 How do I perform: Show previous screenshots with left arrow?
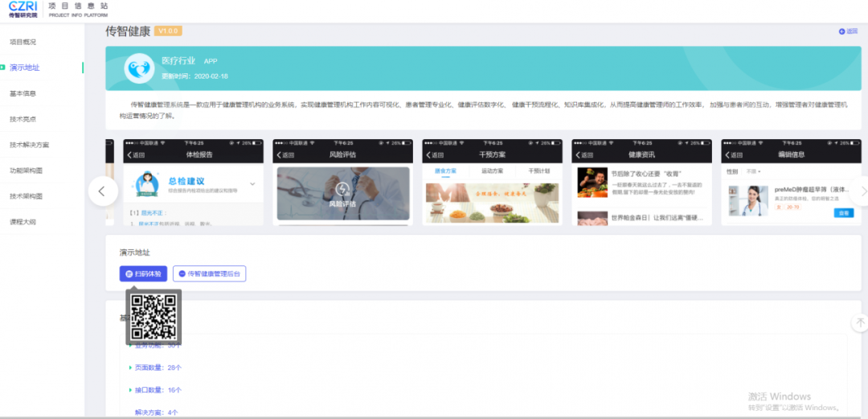[102, 191]
